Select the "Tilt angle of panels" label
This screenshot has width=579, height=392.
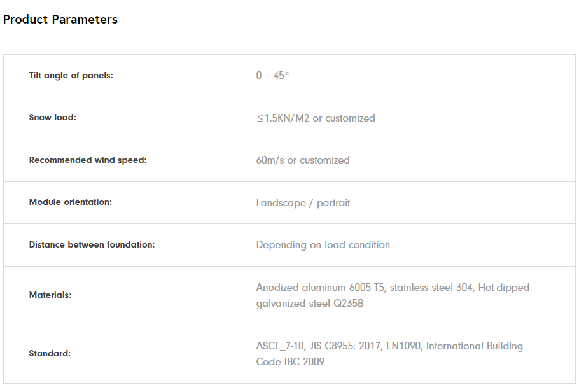pyautogui.click(x=71, y=76)
